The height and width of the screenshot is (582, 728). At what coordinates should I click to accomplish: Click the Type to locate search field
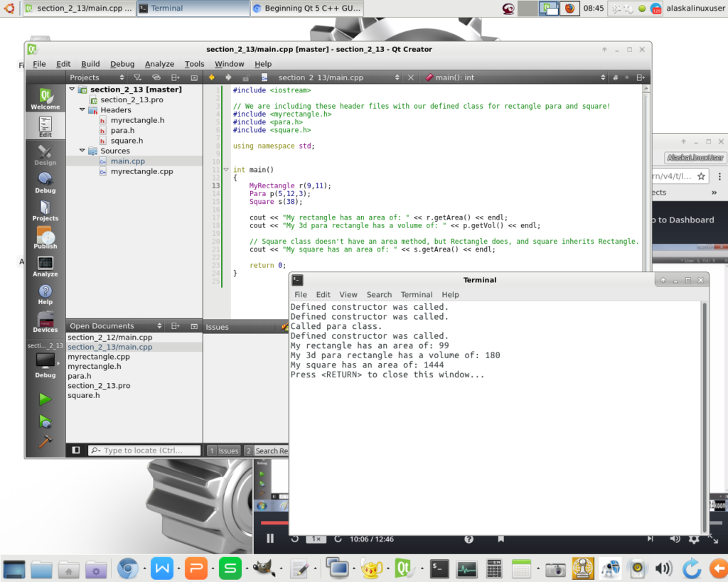coord(146,451)
